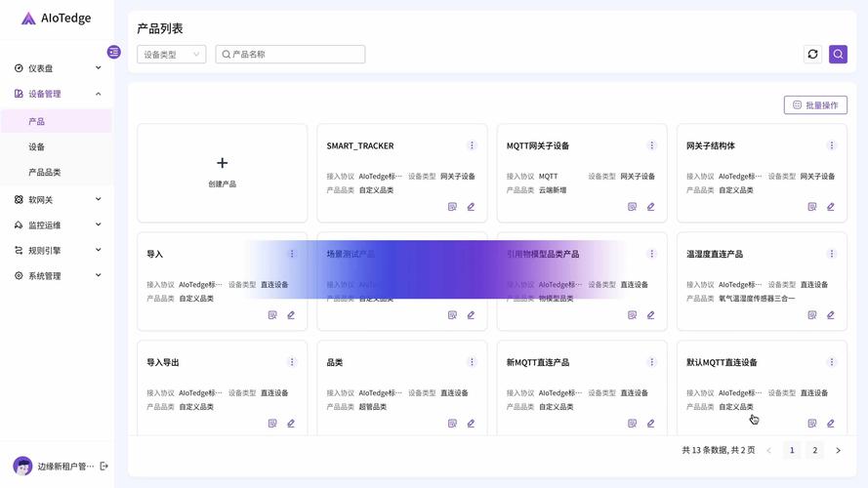Open details icon on 网关子结构体 card

click(x=811, y=207)
